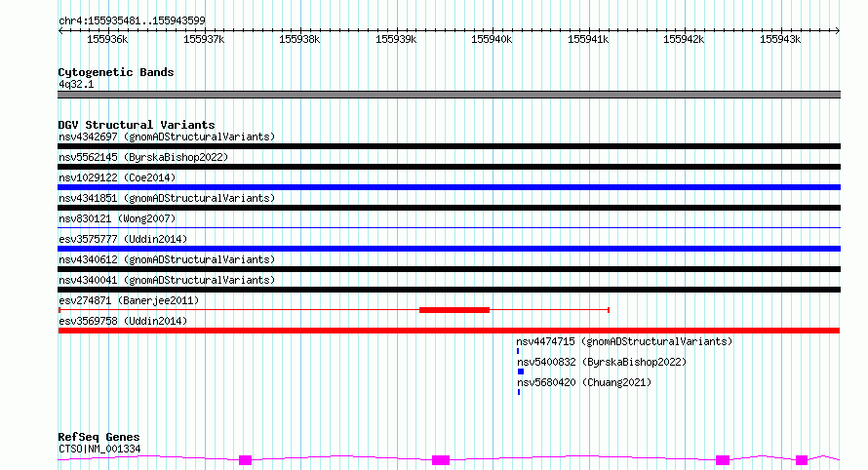Image resolution: width=868 pixels, height=470 pixels.
Task: Click the 155937k ruler position label
Action: pos(204,39)
